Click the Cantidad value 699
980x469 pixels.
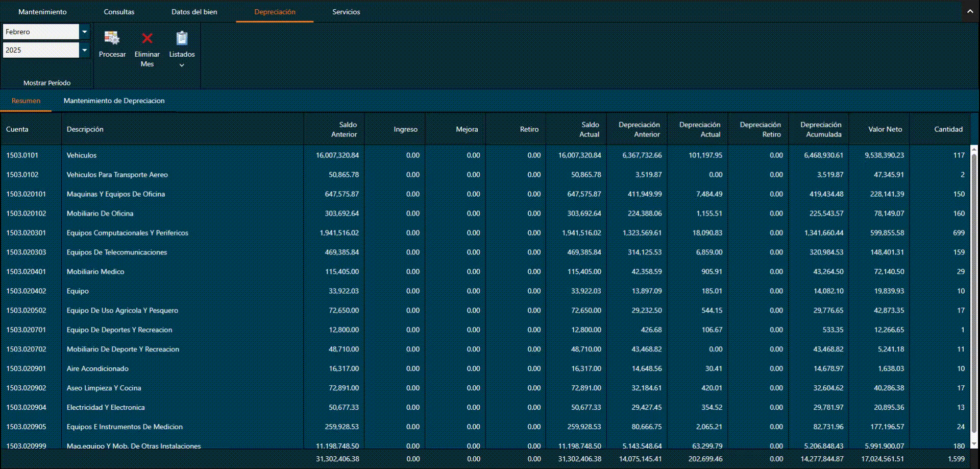959,233
